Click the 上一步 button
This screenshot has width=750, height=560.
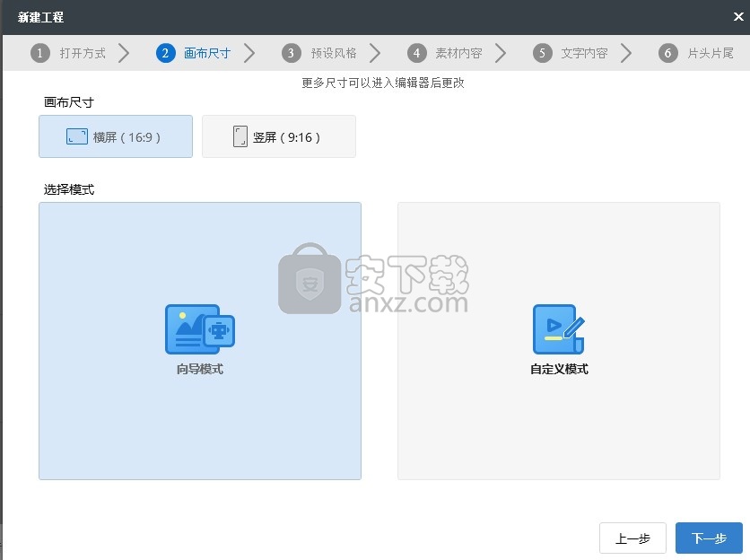[x=632, y=538]
